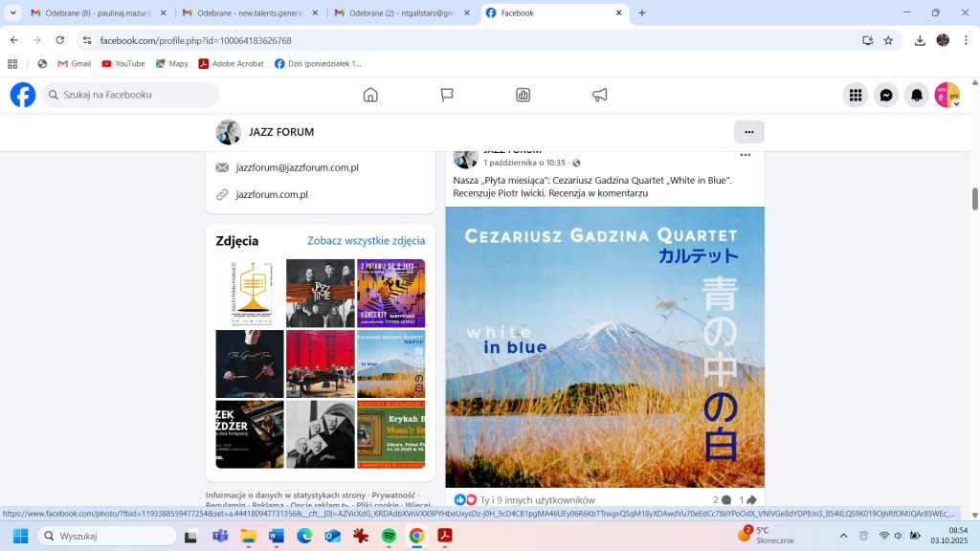Launch Spotify from the taskbar
The height and width of the screenshot is (551, 980).
(x=389, y=536)
